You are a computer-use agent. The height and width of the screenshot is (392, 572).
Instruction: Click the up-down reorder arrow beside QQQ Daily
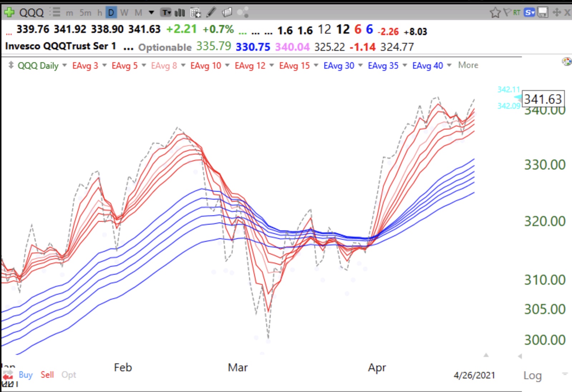(11, 65)
